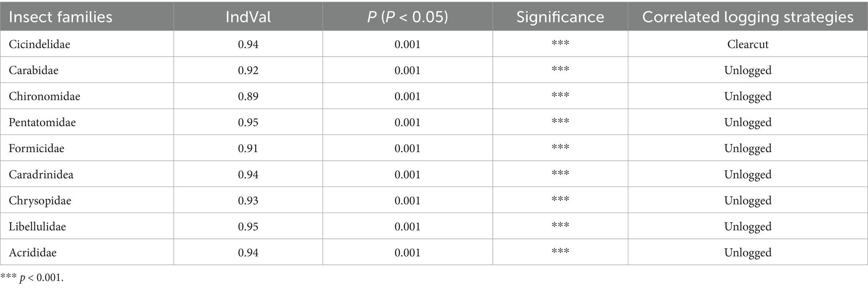The height and width of the screenshot is (288, 868).
Task: Select the Acrididae family cell
Action: (33, 252)
